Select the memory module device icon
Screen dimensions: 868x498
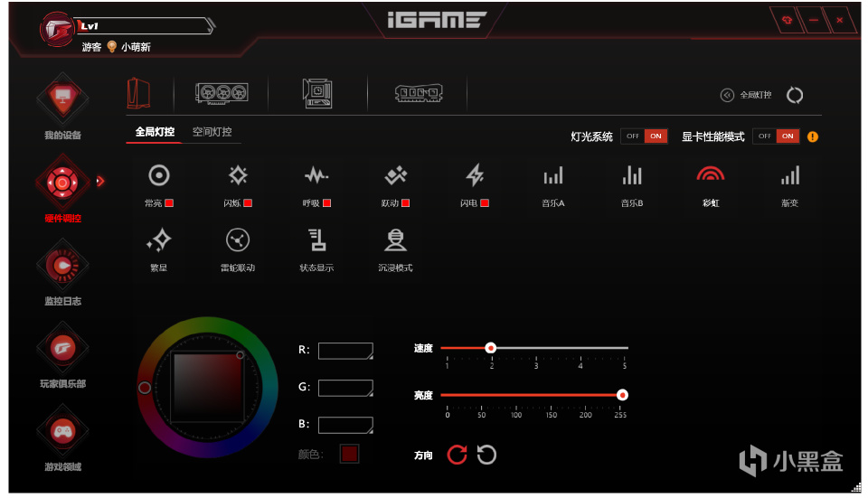click(x=419, y=93)
